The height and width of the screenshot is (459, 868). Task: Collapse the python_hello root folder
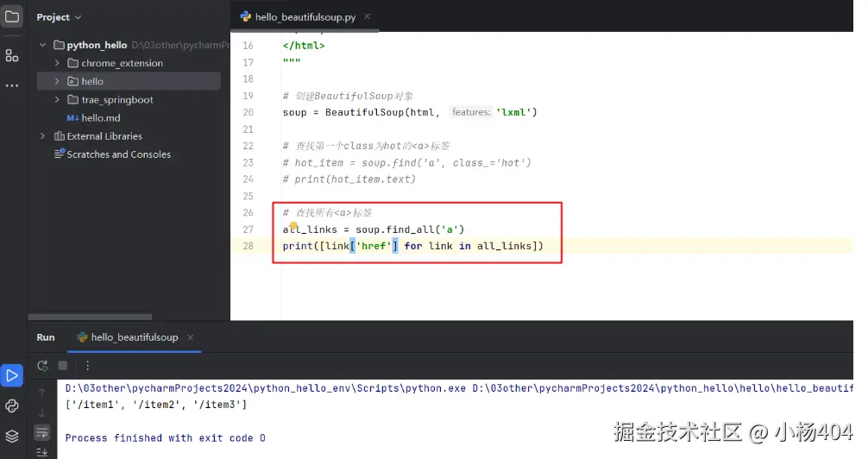click(x=42, y=44)
